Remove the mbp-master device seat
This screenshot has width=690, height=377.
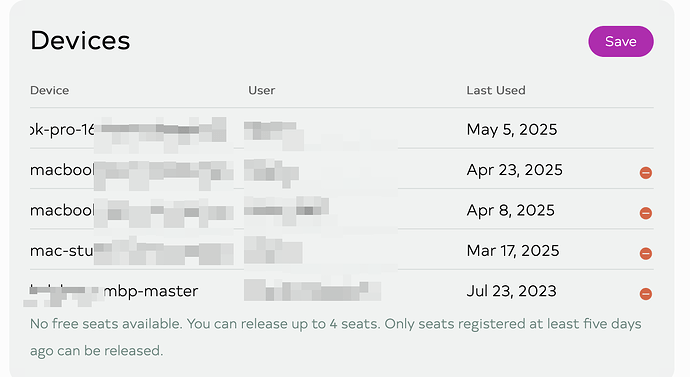(x=646, y=294)
